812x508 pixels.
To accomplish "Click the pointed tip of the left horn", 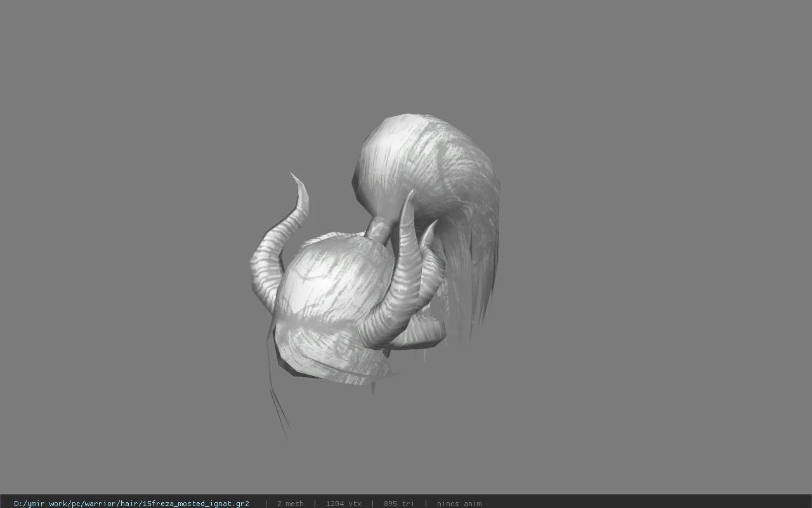I will point(296,180).
